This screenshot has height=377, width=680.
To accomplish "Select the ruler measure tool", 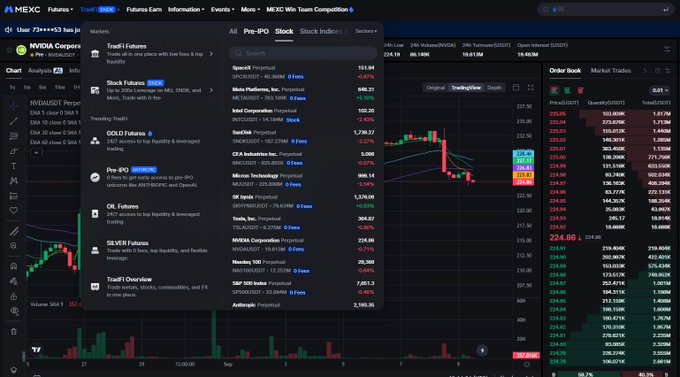I will tap(13, 231).
